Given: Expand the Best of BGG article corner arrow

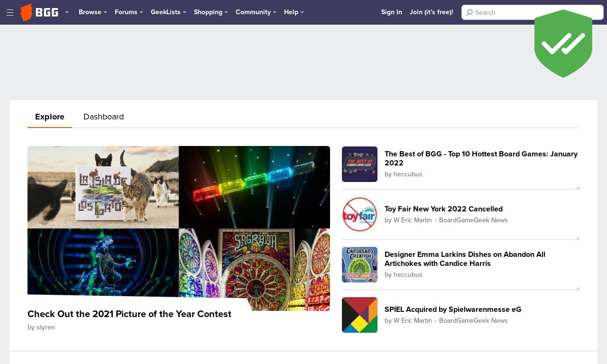Looking at the screenshot, I should coord(578,188).
